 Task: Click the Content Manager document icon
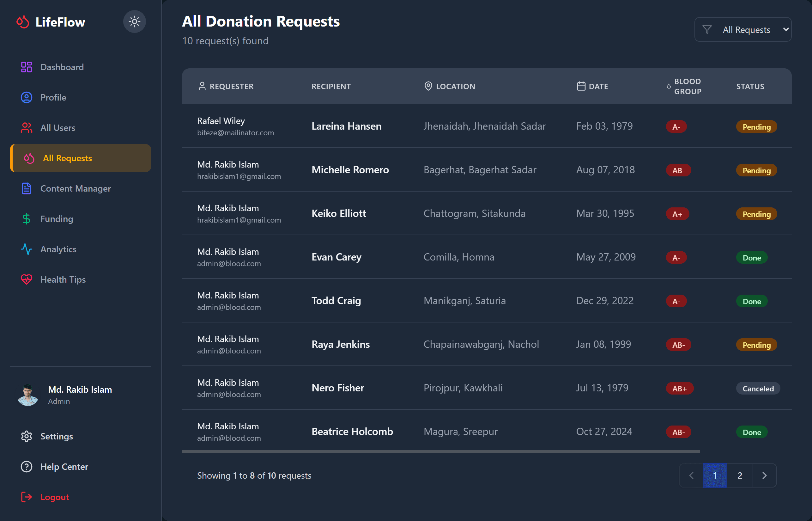click(x=26, y=188)
